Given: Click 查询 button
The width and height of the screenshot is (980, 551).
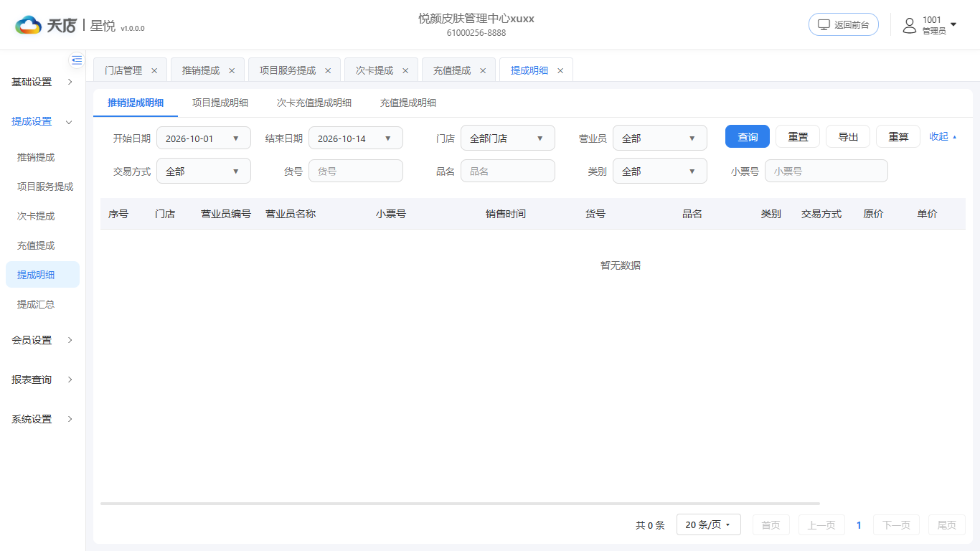Looking at the screenshot, I should (x=748, y=136).
